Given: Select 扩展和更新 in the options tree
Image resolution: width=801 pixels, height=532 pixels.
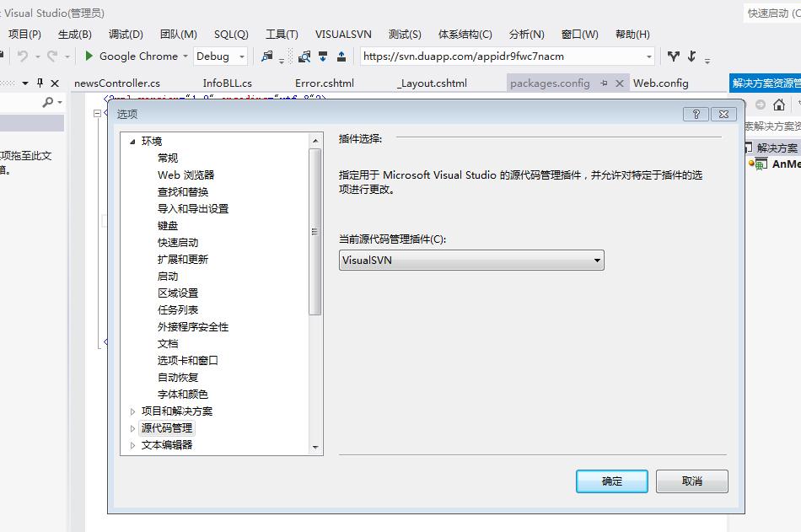Looking at the screenshot, I should point(183,259).
